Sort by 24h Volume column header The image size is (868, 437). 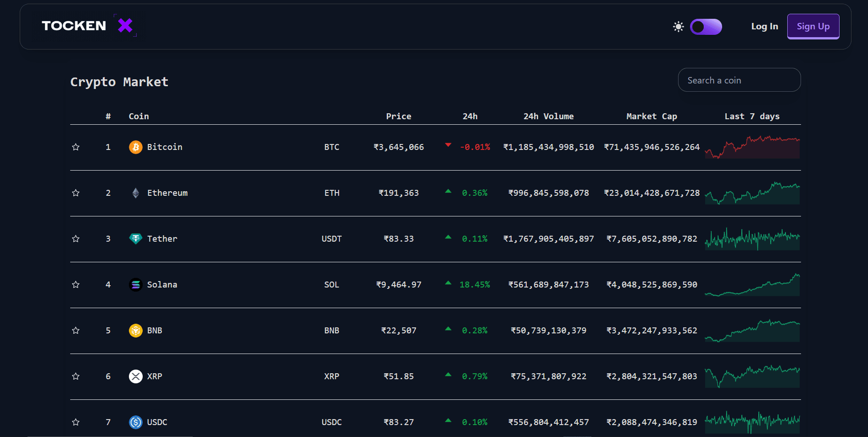tap(548, 116)
